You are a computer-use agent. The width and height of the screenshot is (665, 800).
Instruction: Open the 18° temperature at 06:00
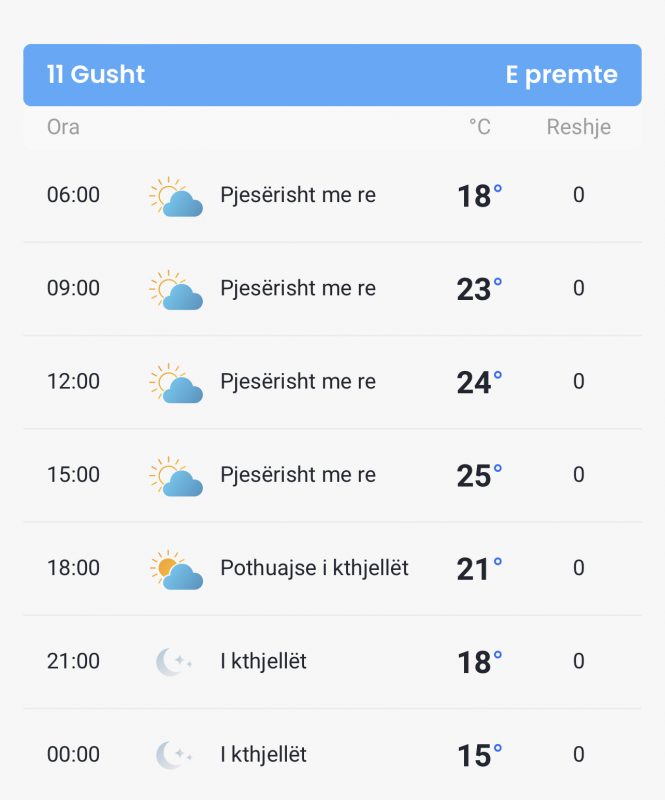coord(479,196)
